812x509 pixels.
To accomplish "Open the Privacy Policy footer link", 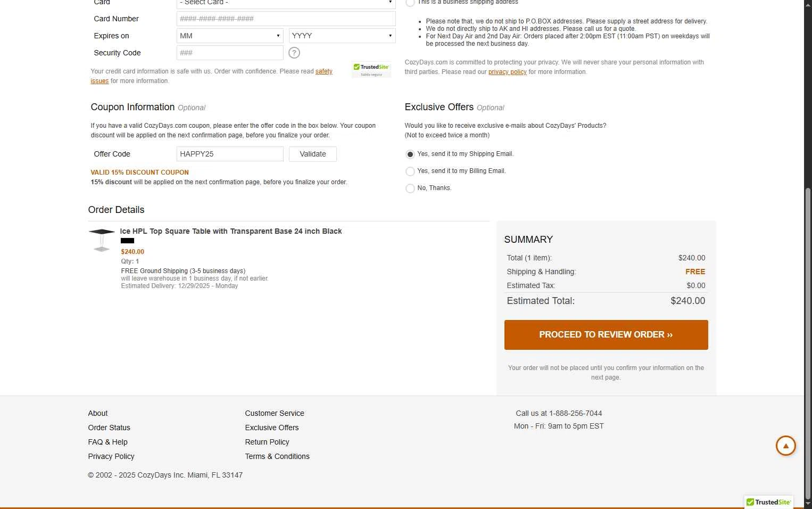I will tap(111, 456).
